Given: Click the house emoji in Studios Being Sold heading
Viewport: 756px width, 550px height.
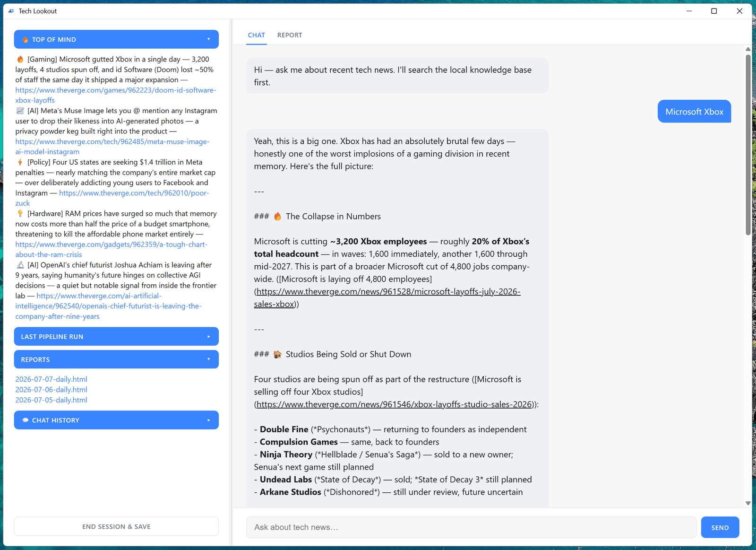Looking at the screenshot, I should pyautogui.click(x=277, y=354).
